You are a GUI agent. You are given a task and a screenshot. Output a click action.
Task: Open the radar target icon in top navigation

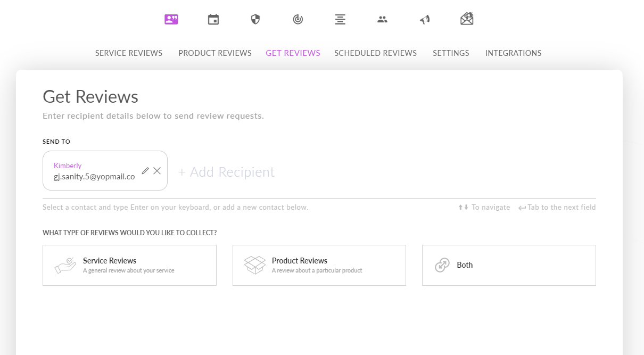click(298, 20)
